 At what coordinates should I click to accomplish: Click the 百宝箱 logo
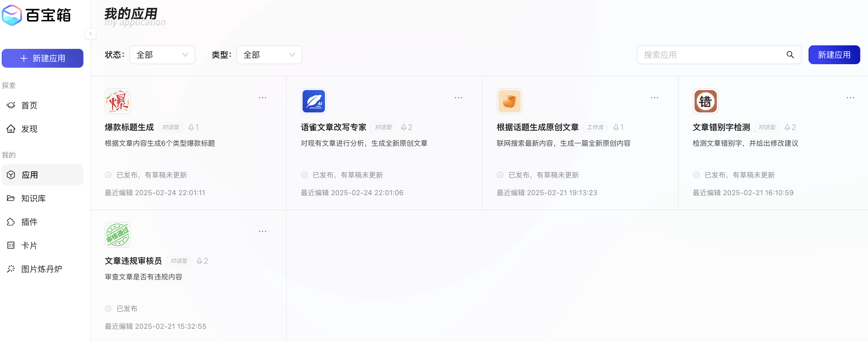36,15
